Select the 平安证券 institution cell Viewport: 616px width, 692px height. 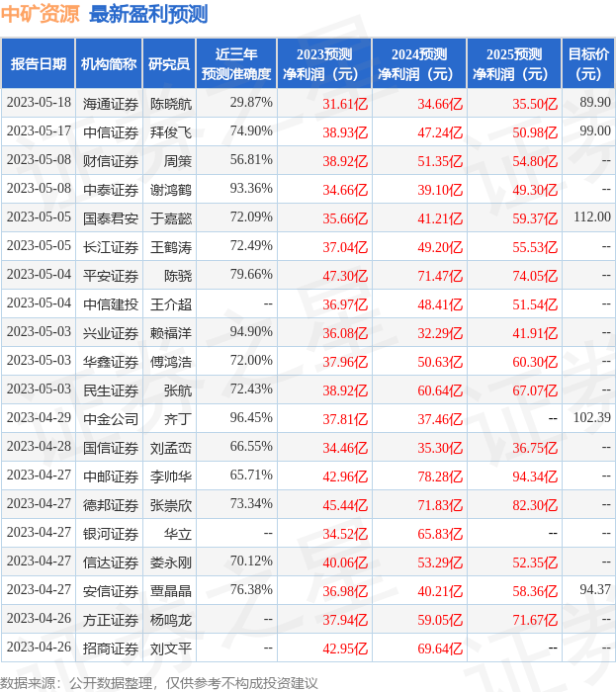point(111,276)
